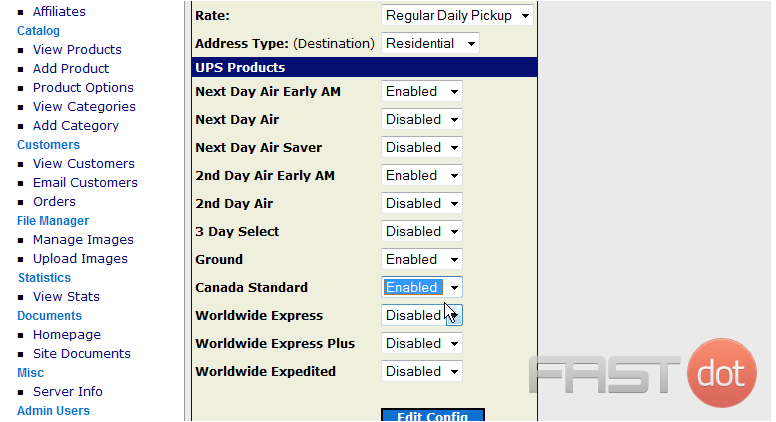This screenshot has height=422, width=776.
Task: Change the Next Day Air status dropdown
Action: click(422, 119)
